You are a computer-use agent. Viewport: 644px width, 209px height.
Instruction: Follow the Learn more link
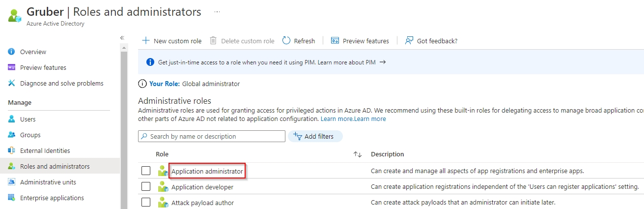pyautogui.click(x=336, y=119)
